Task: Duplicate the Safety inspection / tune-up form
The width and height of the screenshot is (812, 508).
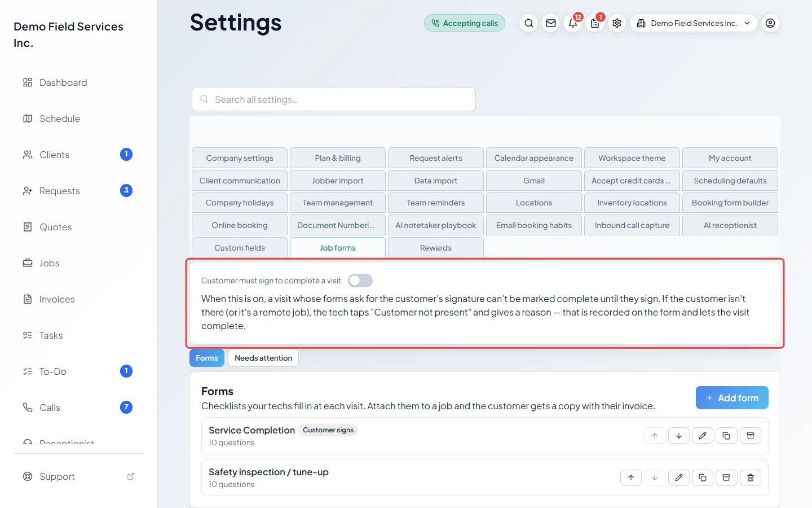Action: point(703,478)
